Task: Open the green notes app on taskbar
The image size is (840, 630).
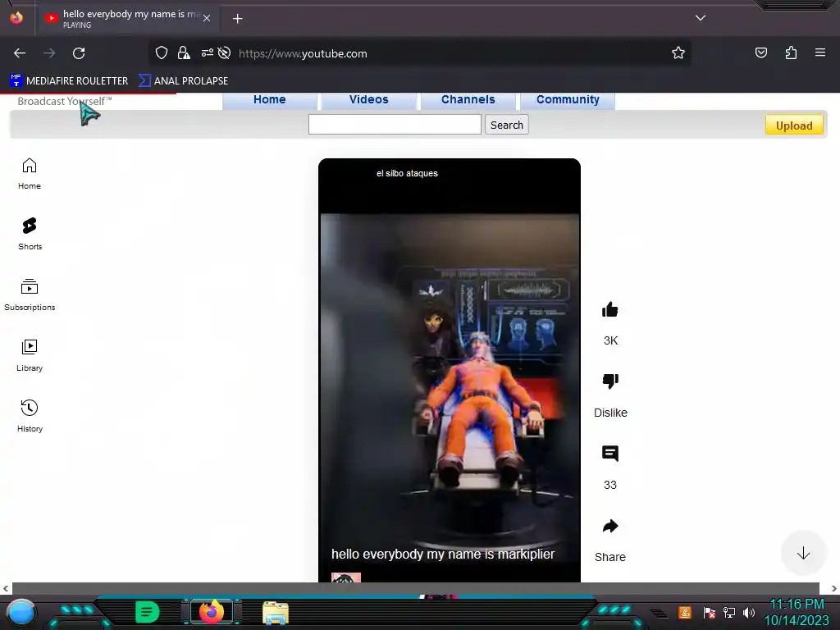Action: pyautogui.click(x=147, y=612)
